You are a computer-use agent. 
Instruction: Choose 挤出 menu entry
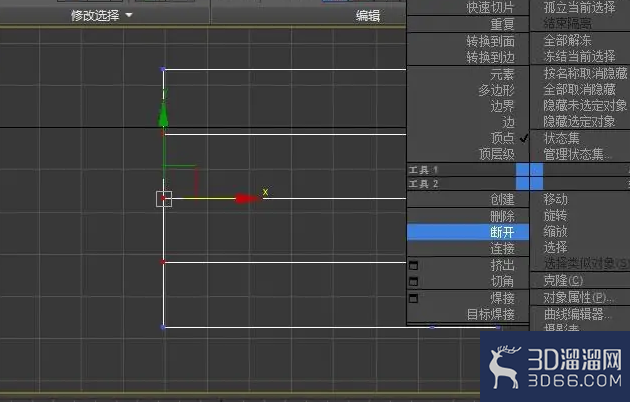[502, 265]
